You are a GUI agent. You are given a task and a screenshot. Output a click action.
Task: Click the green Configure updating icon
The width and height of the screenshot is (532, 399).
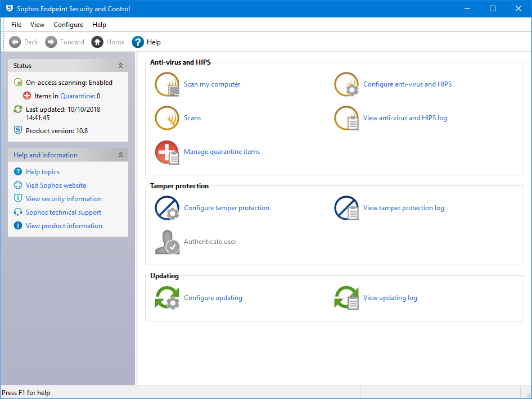[167, 298]
